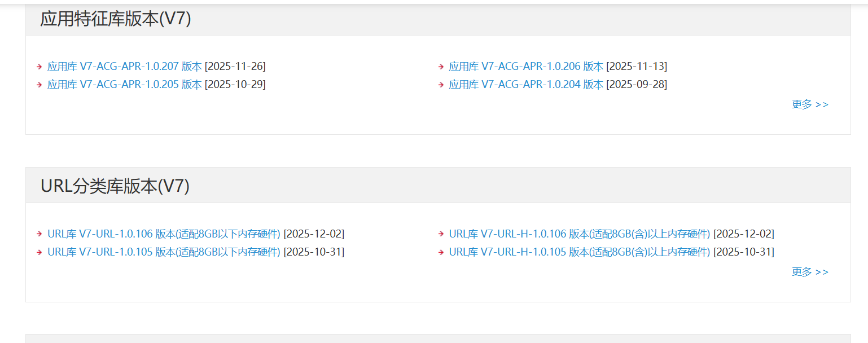Open URL库 V7-URL-H-1.0.105 版本 link
This screenshot has width=868, height=343.
tap(579, 252)
